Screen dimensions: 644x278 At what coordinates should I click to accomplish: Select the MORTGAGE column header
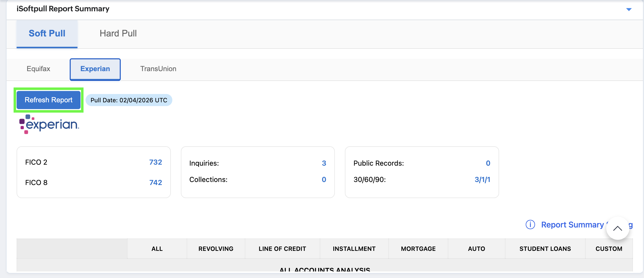click(x=418, y=249)
